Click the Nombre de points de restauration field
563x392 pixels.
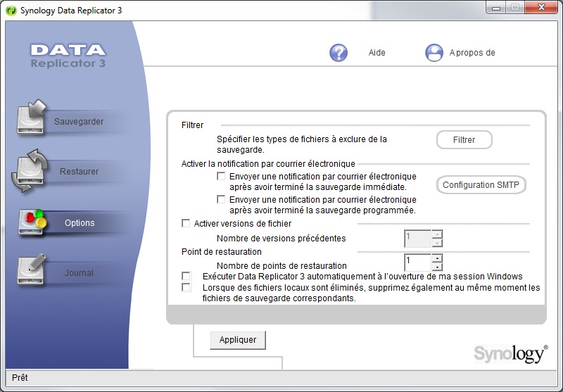(x=418, y=263)
